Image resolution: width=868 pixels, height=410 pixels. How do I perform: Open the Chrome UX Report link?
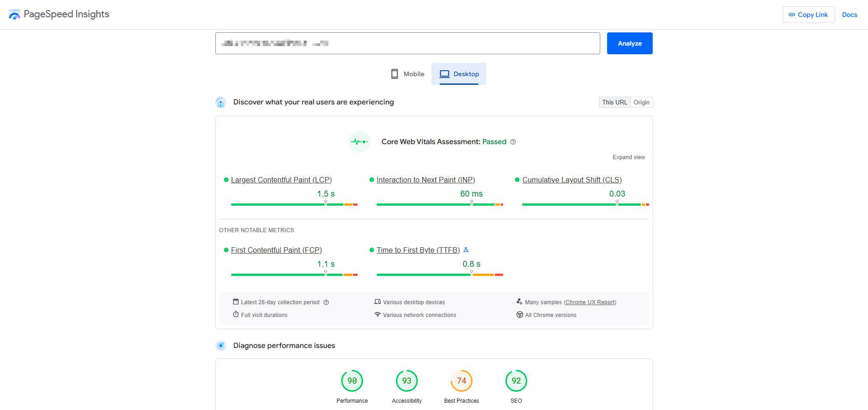[590, 302]
